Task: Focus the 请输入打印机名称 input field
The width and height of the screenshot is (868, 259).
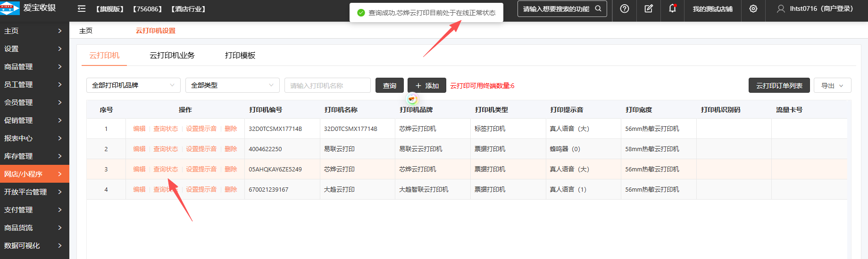Action: (327, 86)
